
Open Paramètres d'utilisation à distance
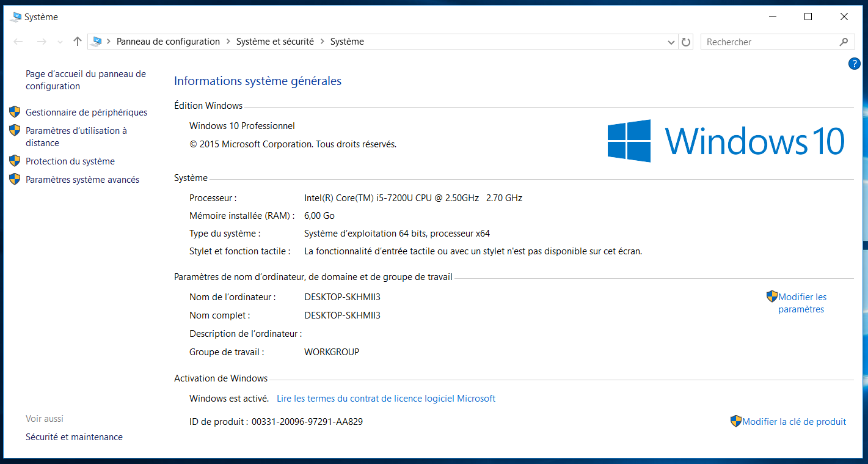[76, 137]
